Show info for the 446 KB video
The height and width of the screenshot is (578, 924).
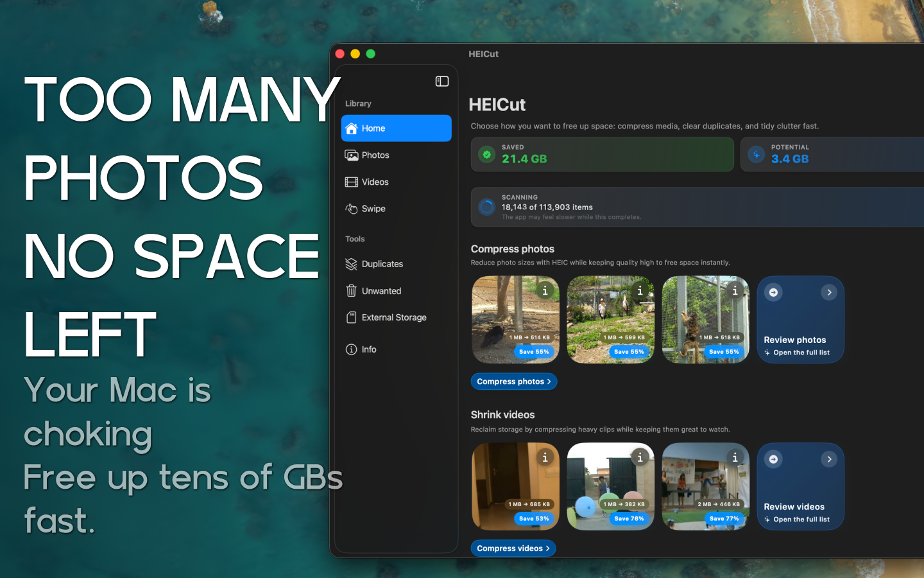coord(735,457)
